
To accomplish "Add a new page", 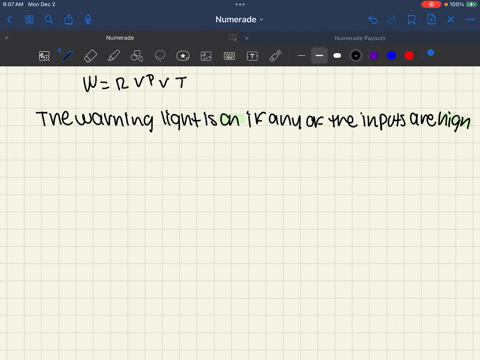I will (431, 20).
